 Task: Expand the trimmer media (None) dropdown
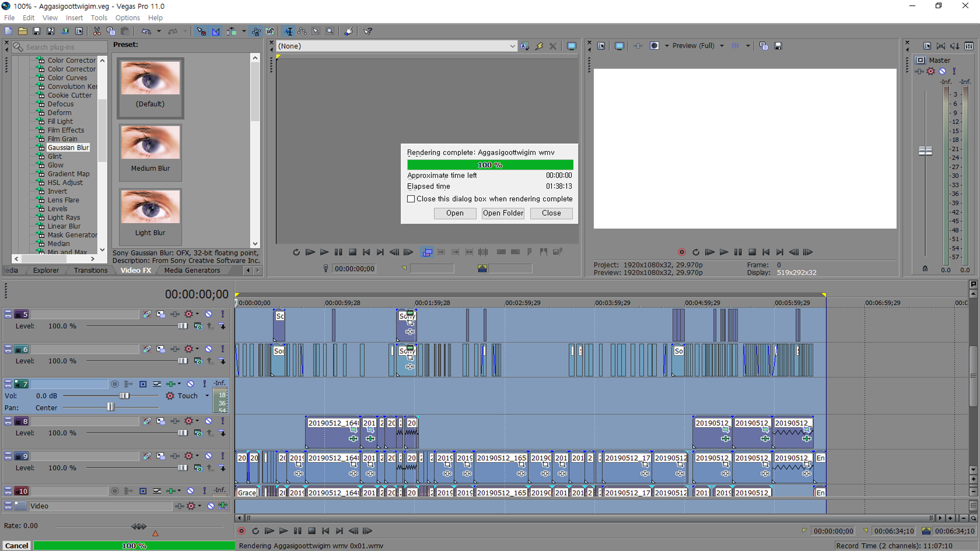(512, 46)
